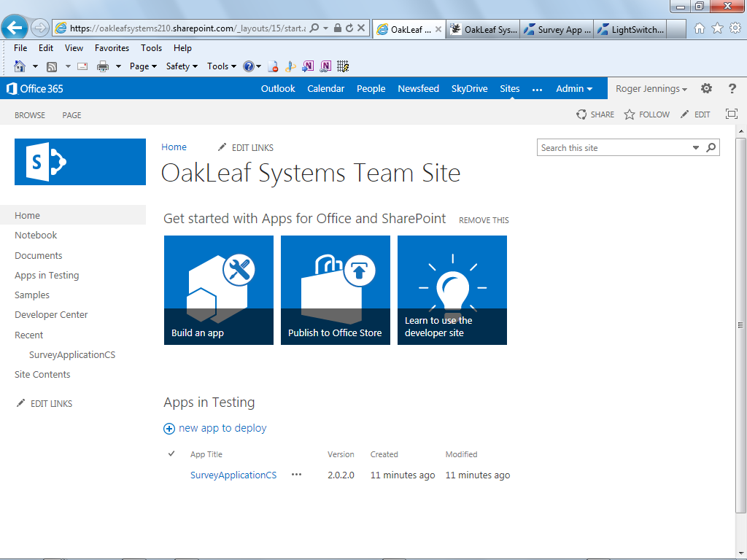The width and height of the screenshot is (747, 560).
Task: Click the EDIT page button
Action: (x=695, y=114)
